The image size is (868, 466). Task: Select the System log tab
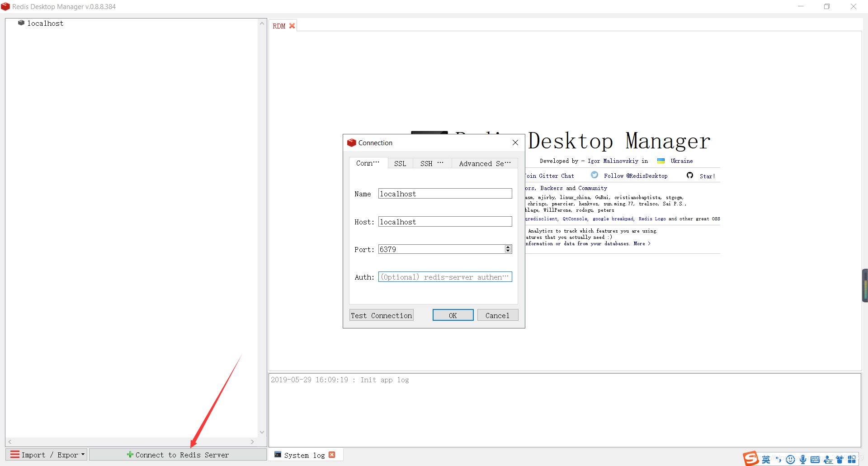pos(305,455)
